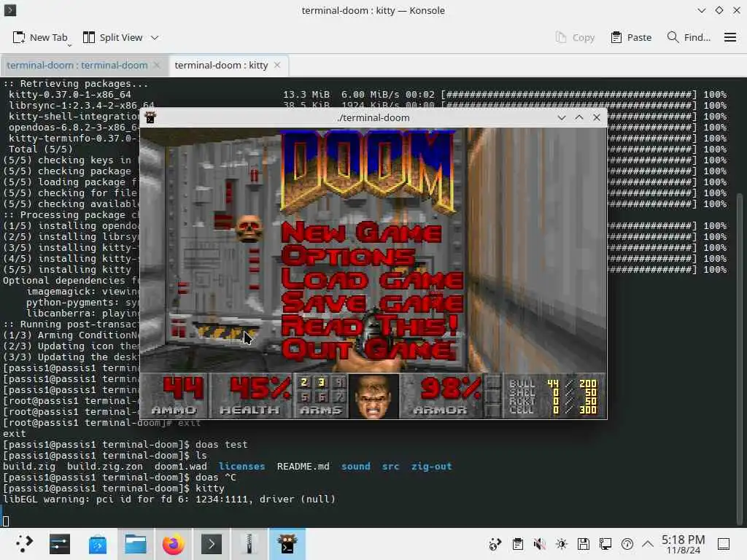Open a New Tab in Konsole
This screenshot has height=560, width=747.
point(40,38)
